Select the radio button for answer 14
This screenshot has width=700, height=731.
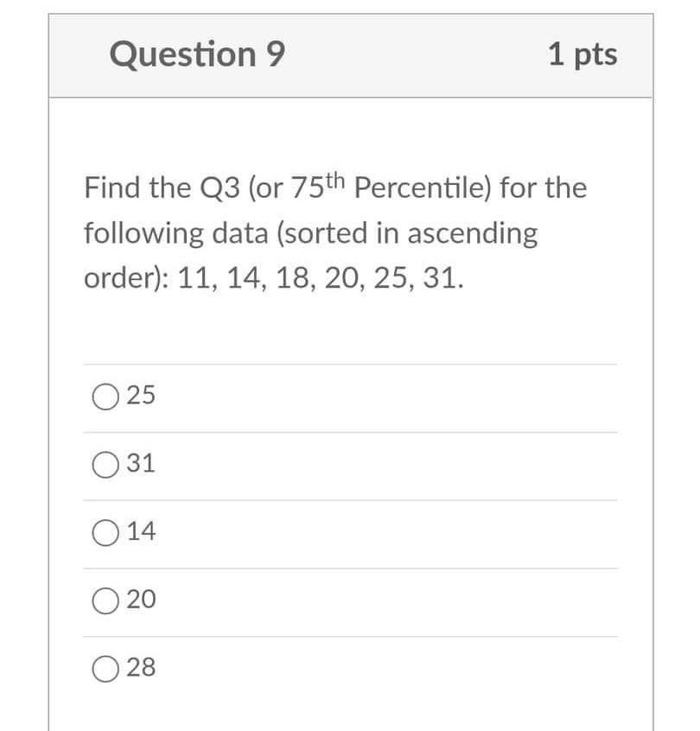pyautogui.click(x=105, y=532)
